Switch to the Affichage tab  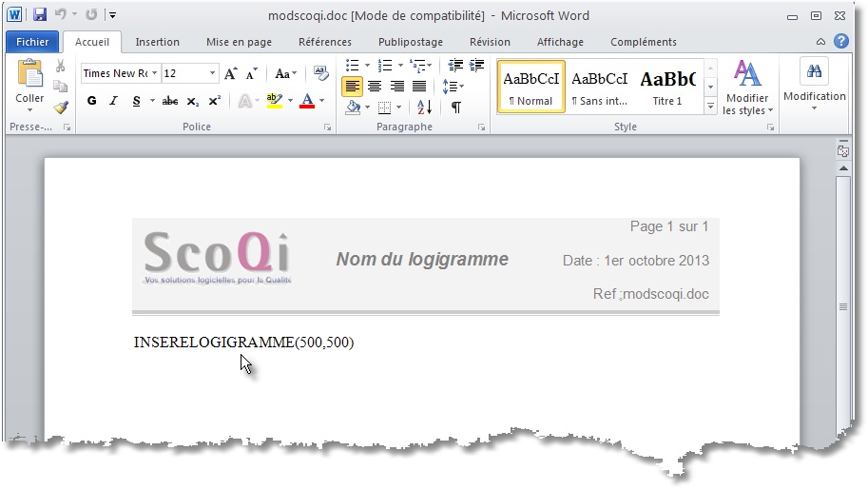[x=560, y=42]
